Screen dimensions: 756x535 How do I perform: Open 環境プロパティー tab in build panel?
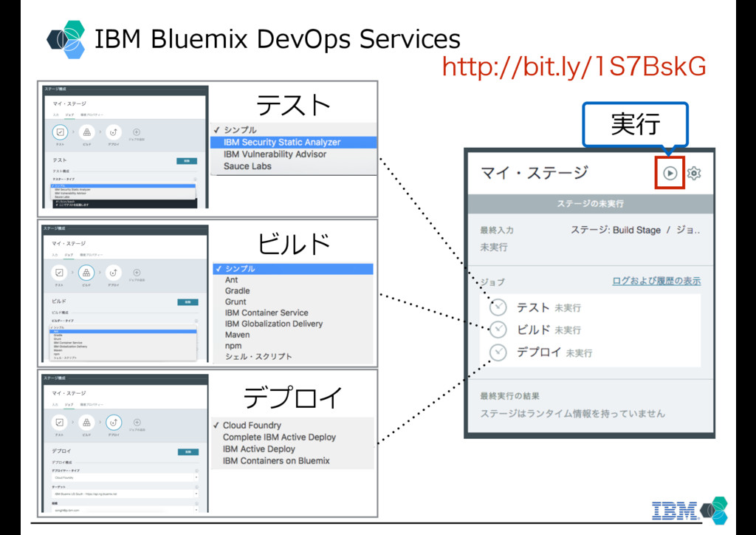pos(91,255)
